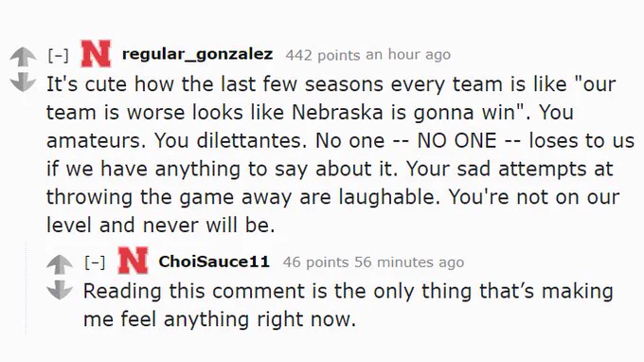644x362 pixels.
Task: Click Nebraska N flair beside regular_gonzalez
Action: tap(96, 54)
